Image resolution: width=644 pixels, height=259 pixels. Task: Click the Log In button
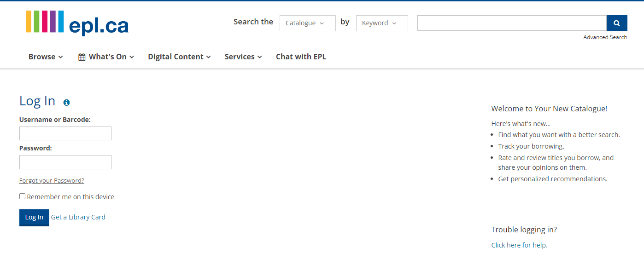(34, 217)
